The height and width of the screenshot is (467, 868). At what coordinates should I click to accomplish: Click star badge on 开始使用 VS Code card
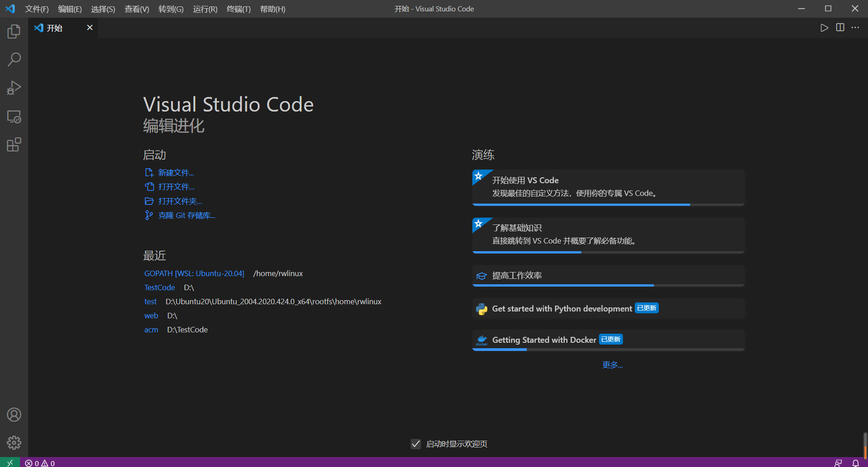[x=478, y=176]
